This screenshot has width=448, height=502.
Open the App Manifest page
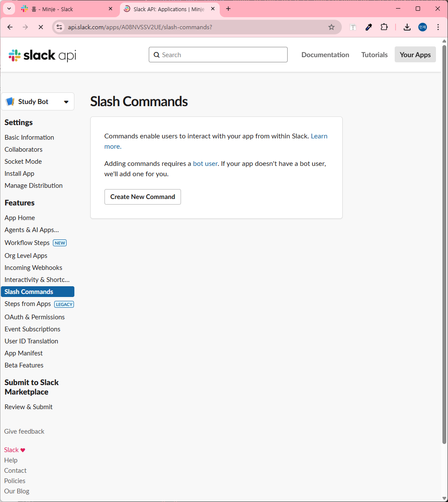coord(23,353)
